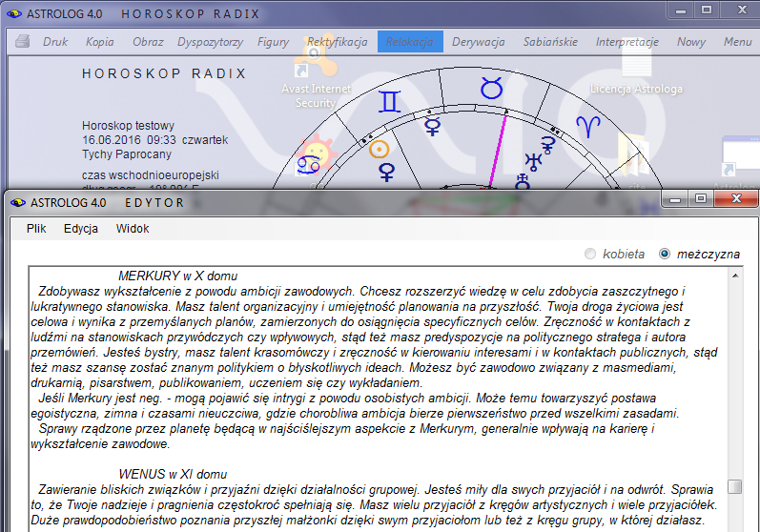Open the Edycja menu in Edytor
This screenshot has width=760, height=532.
point(81,229)
